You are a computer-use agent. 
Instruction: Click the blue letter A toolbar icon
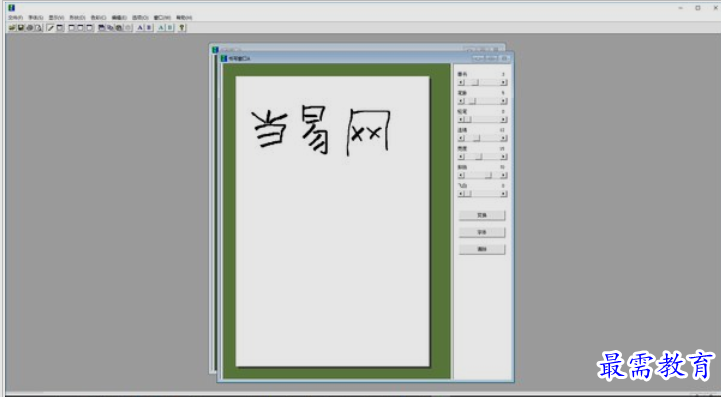click(140, 28)
